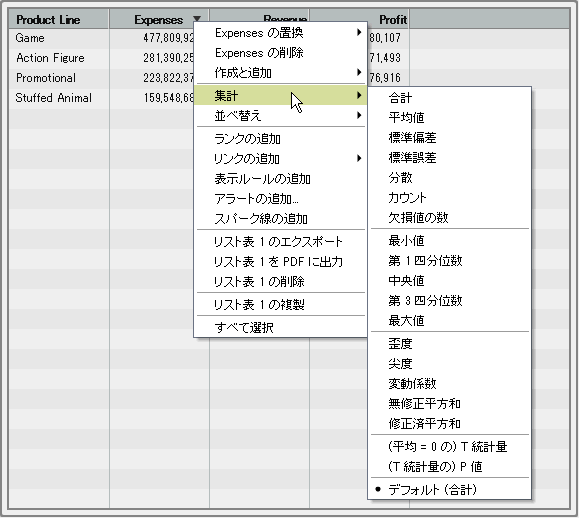The image size is (579, 518).
Task: Expand the 作成と追加 submenu
Action: 280,73
